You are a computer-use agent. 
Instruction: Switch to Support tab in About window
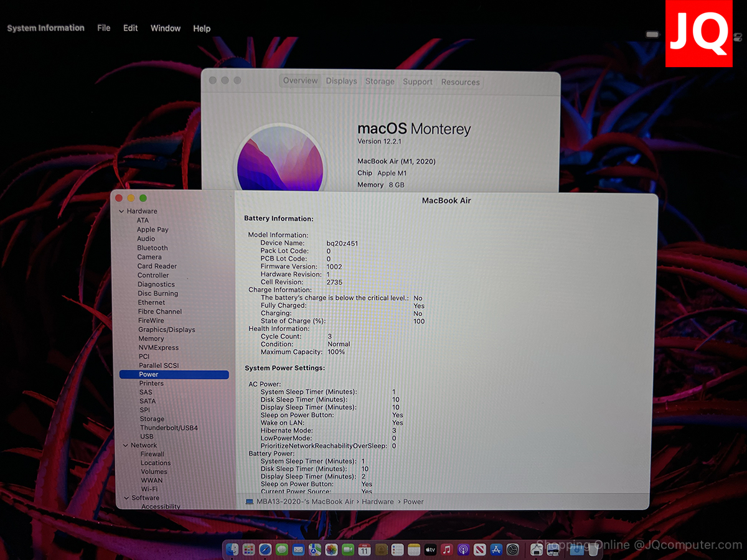coord(418,82)
